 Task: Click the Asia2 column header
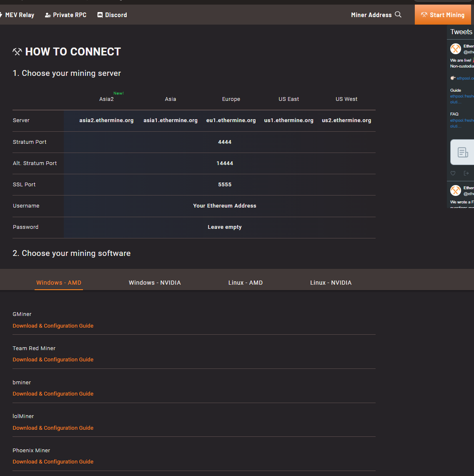(106, 99)
